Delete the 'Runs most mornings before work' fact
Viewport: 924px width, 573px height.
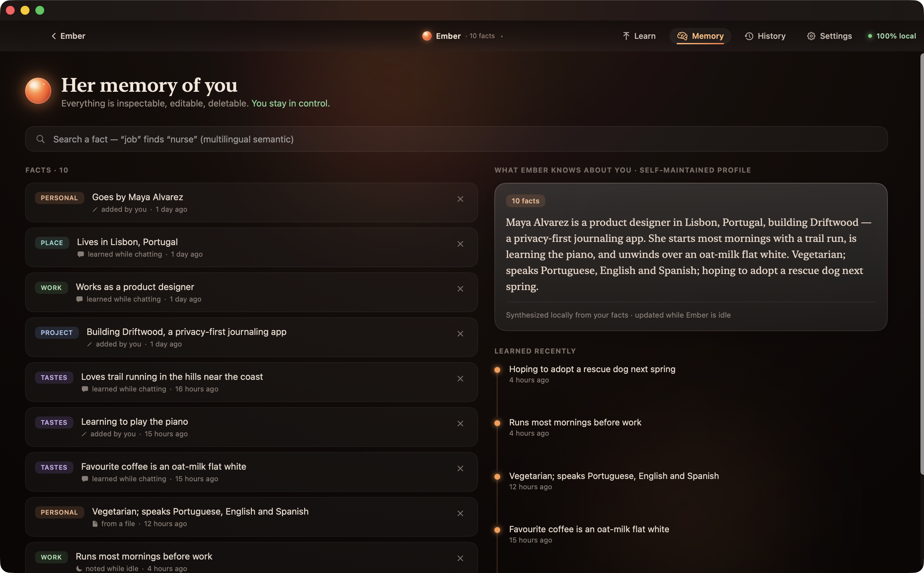tap(460, 558)
